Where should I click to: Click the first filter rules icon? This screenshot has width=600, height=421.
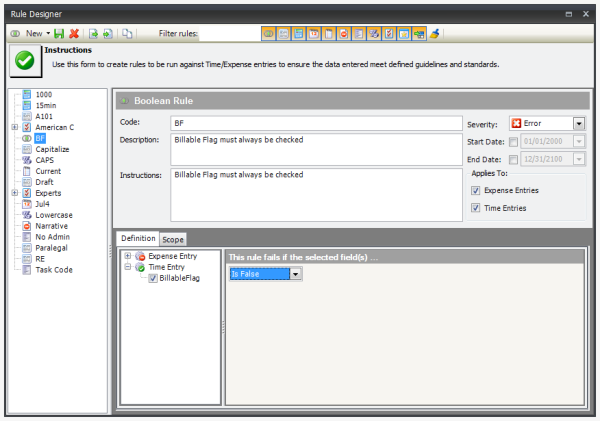(x=268, y=33)
